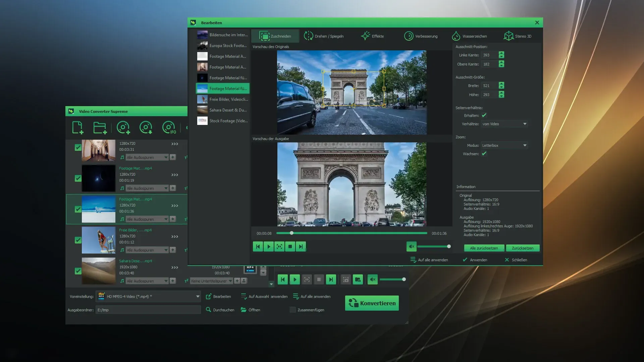The width and height of the screenshot is (644, 362).
Task: Click the add folder icon
Action: tap(100, 128)
